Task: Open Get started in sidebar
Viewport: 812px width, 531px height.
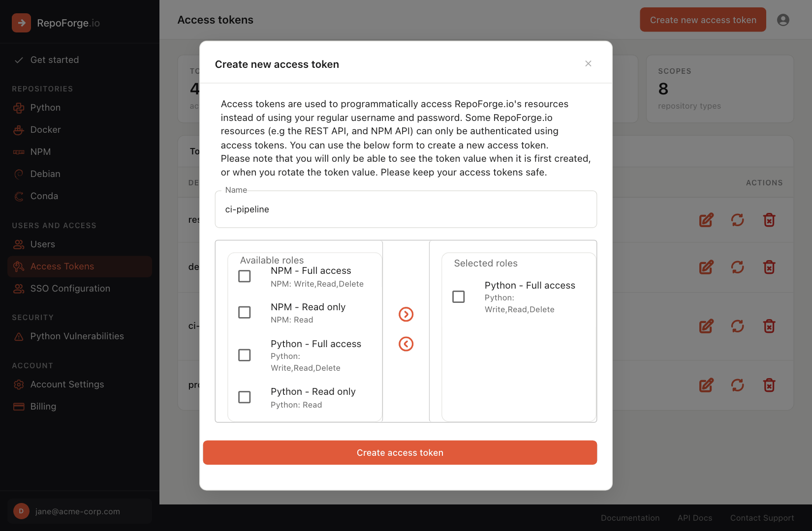Action: click(x=80, y=60)
